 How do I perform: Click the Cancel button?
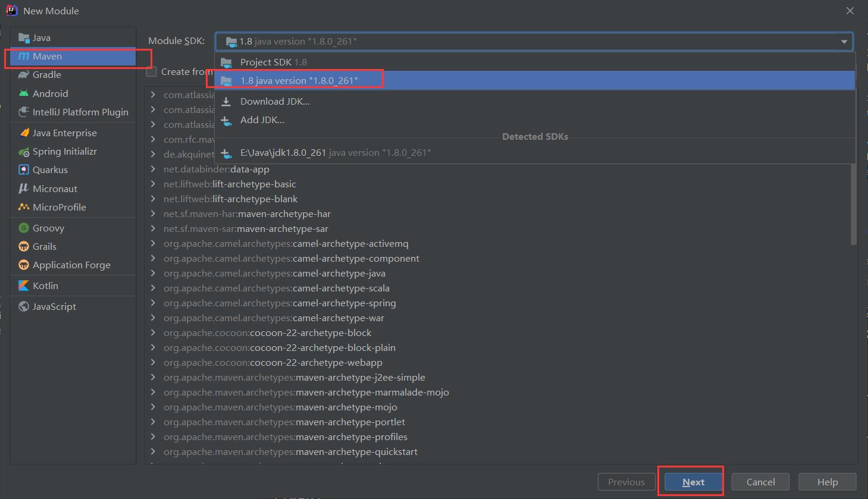760,482
